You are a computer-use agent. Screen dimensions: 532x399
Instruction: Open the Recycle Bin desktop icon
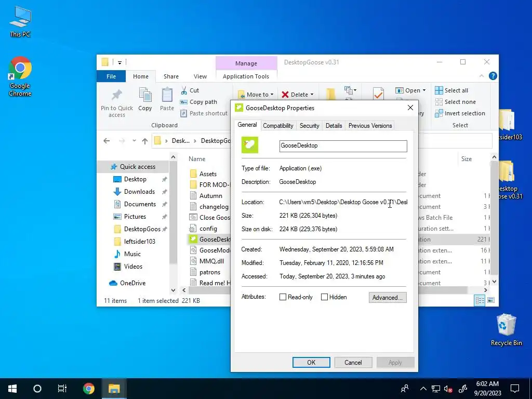(506, 330)
